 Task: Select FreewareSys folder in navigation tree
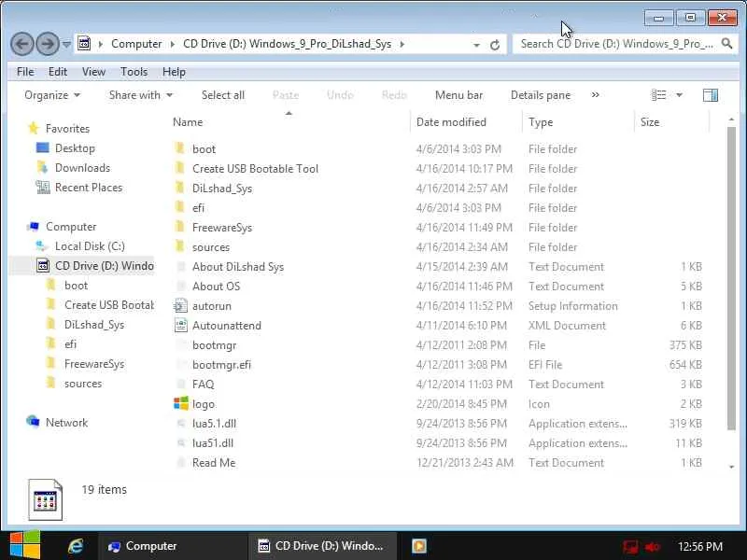[85, 364]
